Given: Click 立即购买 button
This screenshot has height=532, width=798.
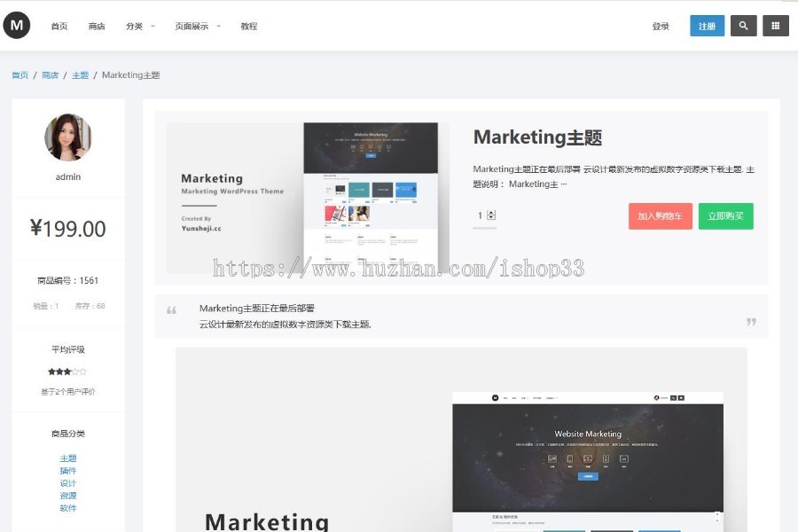Looking at the screenshot, I should [725, 215].
